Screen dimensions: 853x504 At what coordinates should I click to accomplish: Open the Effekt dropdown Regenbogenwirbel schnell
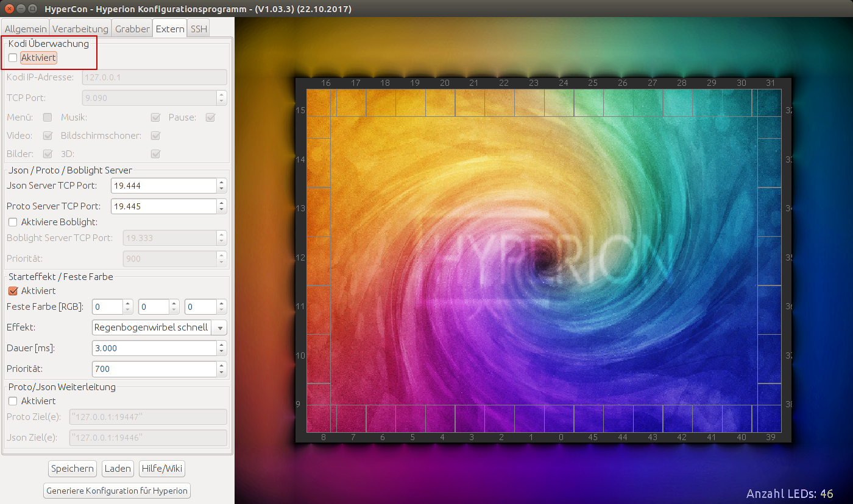coord(159,327)
